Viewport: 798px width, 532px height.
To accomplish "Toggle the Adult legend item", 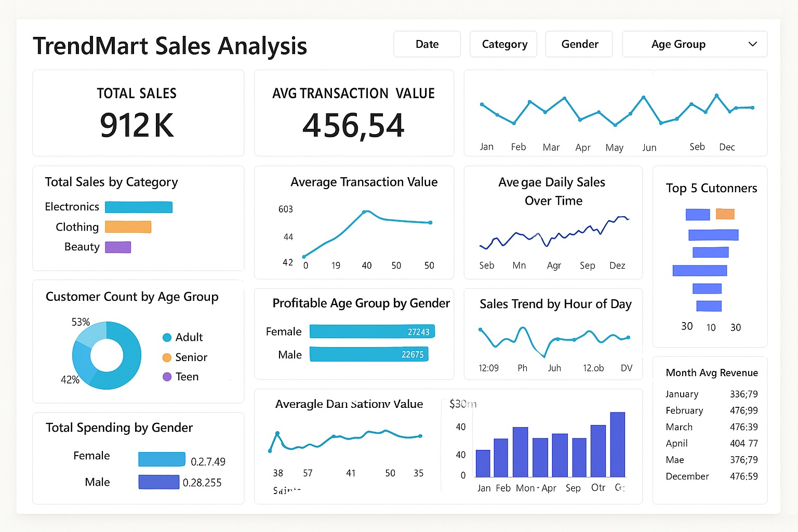I will [x=183, y=337].
